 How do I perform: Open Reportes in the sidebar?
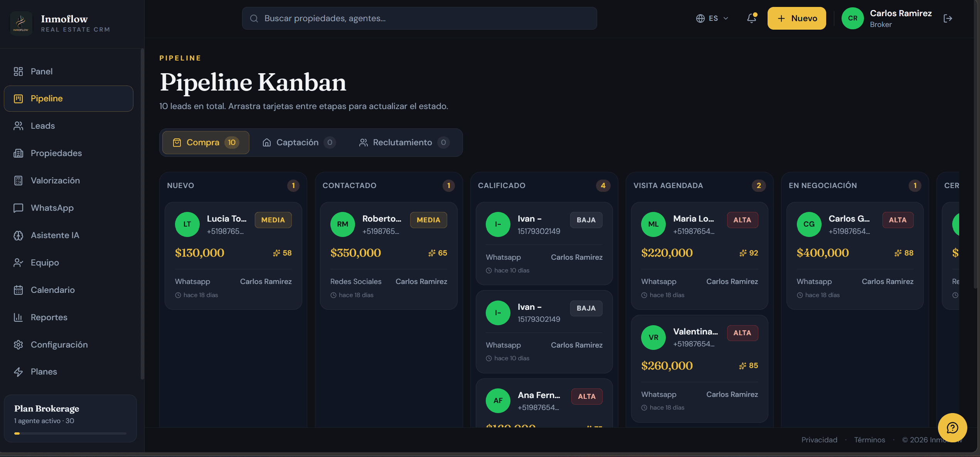[69, 318]
